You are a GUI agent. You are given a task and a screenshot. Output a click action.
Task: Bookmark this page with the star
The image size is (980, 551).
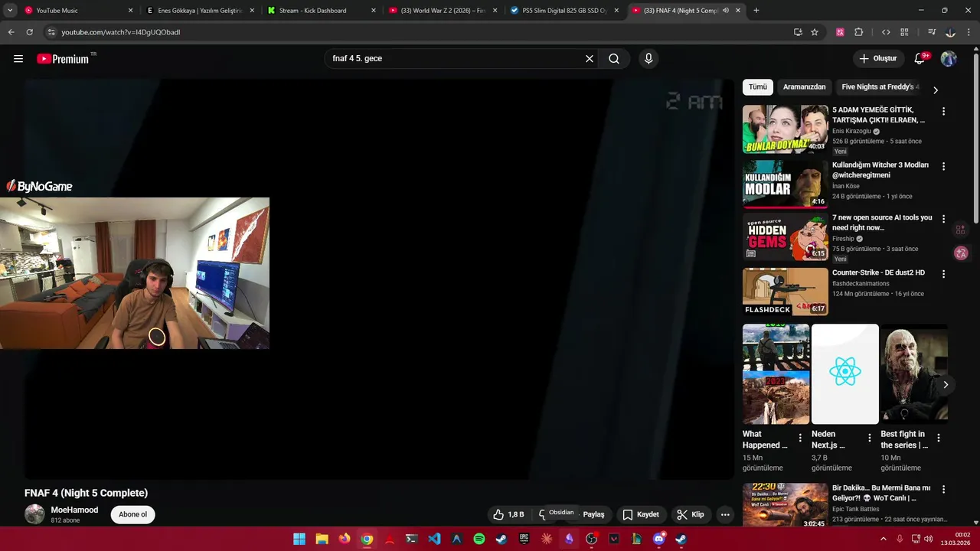[815, 32]
